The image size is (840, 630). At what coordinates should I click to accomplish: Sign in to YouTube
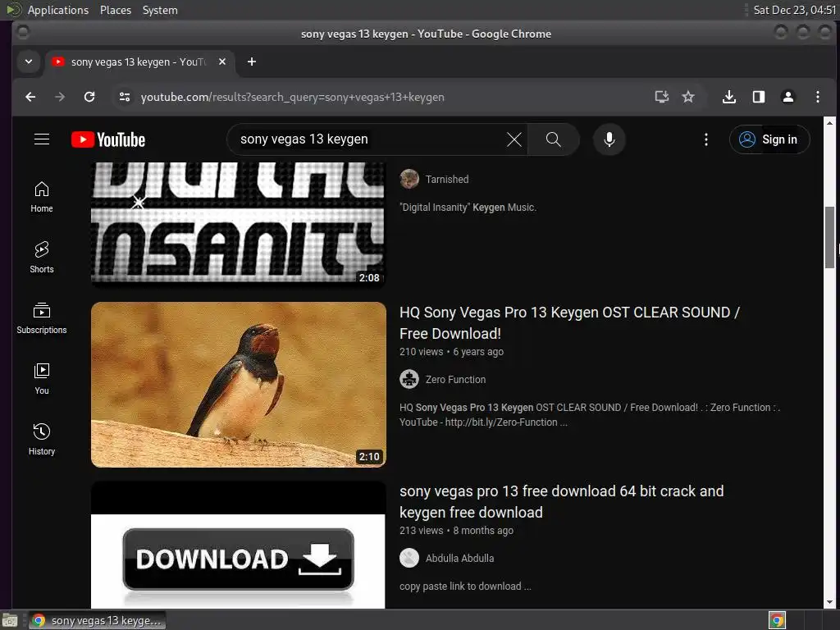pos(769,139)
